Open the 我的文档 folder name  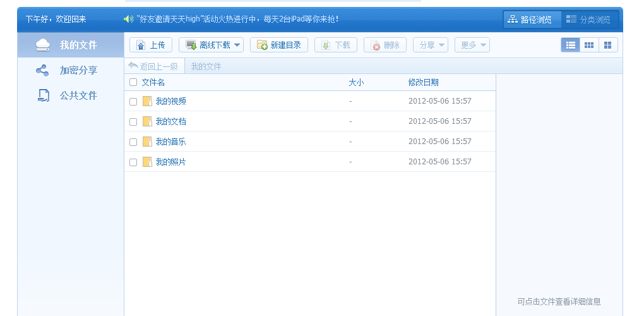point(171,121)
